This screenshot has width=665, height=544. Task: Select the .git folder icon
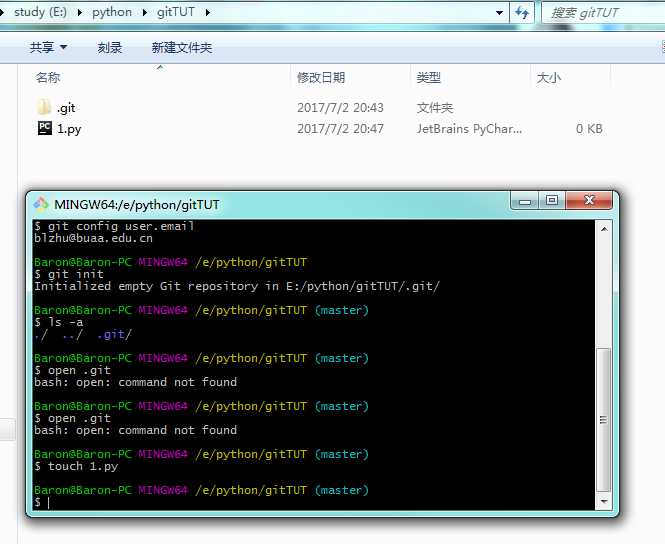pyautogui.click(x=44, y=107)
